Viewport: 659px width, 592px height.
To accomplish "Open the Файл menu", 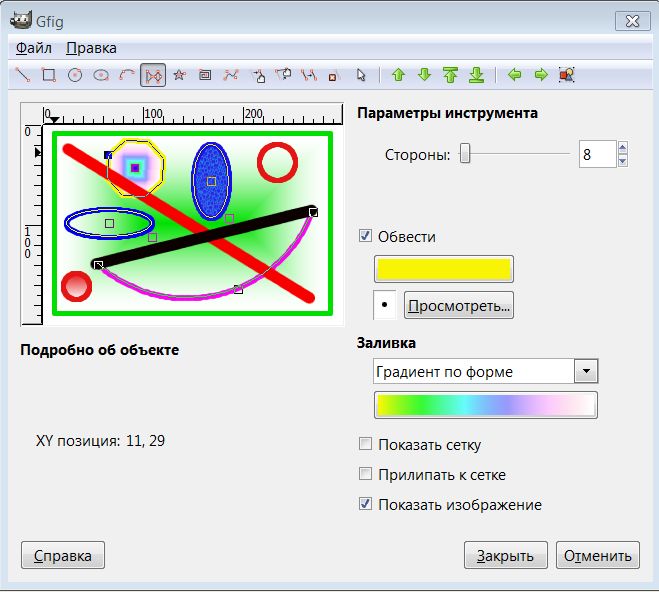I will (x=34, y=48).
